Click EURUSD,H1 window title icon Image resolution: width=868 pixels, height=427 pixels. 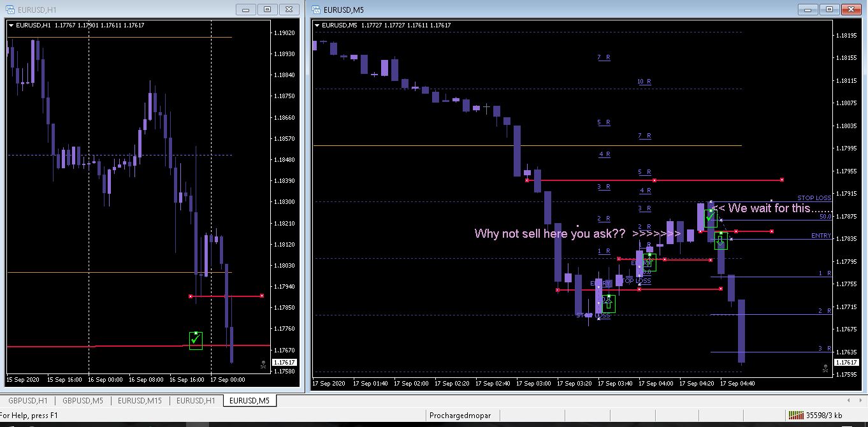[11, 10]
